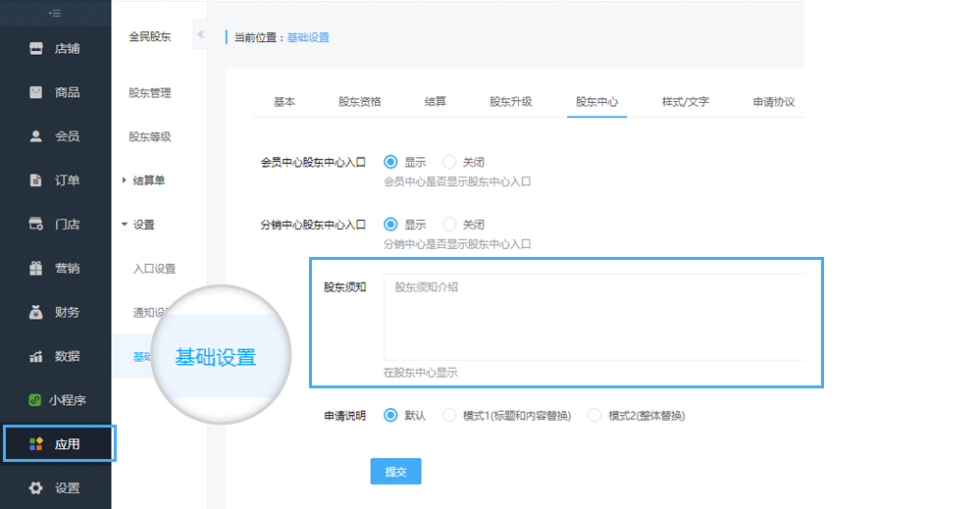The width and height of the screenshot is (980, 509).
Task: Choose 模式1(标题和内容替换) for 申请说明
Action: point(449,416)
